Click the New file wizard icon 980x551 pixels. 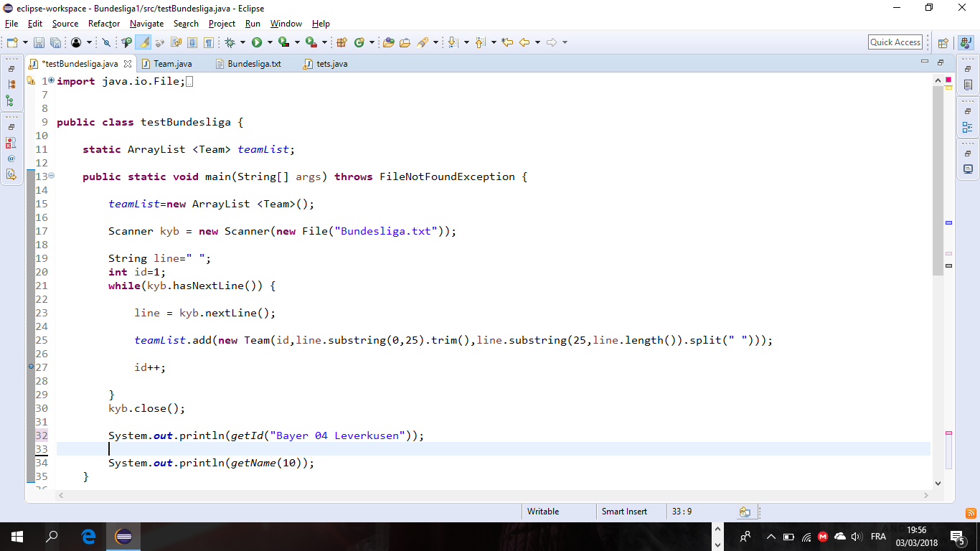(12, 42)
